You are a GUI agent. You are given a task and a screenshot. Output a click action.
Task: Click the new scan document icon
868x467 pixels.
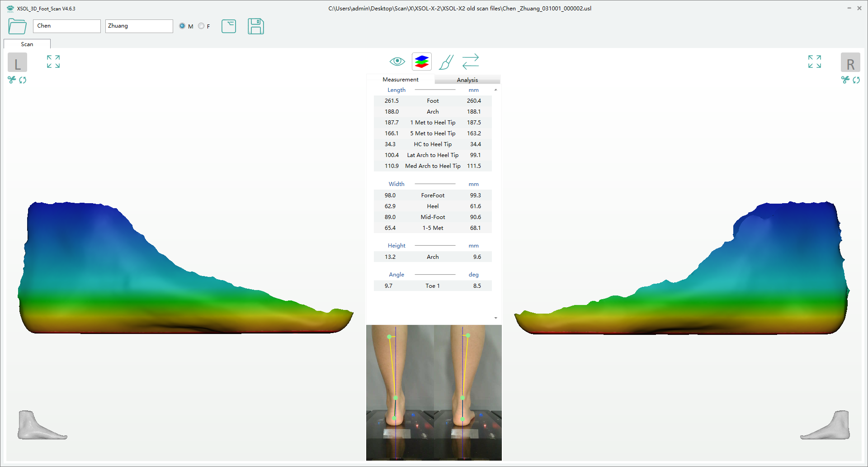point(229,26)
